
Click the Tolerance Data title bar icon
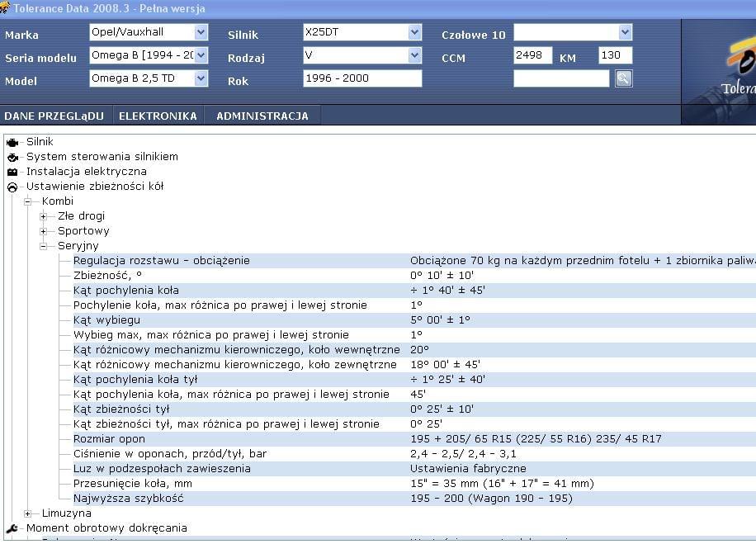[x=5, y=7]
